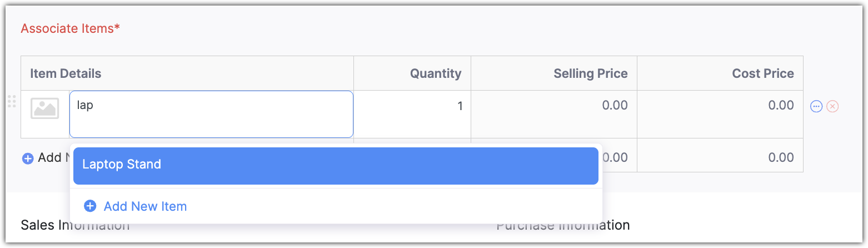
Task: Click the item image placeholder thumbnail
Action: 44,108
